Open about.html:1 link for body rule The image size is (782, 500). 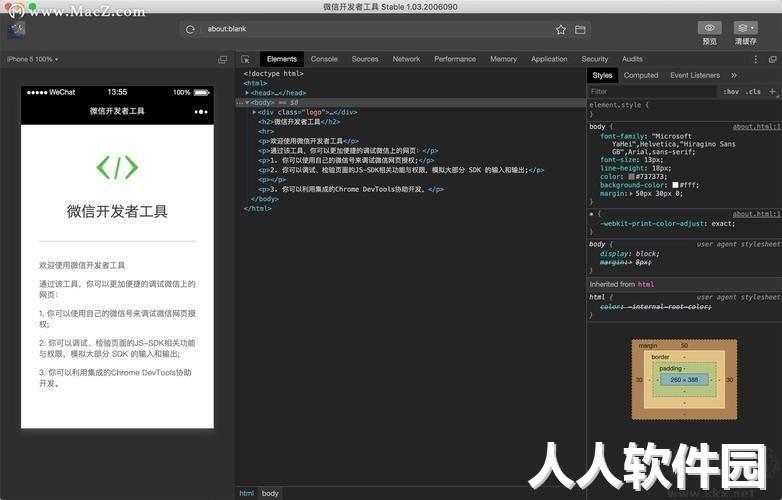(x=756, y=127)
